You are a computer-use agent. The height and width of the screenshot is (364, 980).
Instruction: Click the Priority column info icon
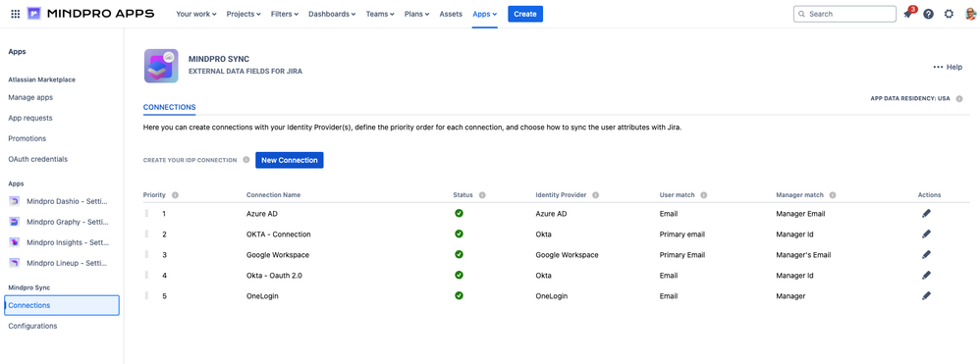175,195
